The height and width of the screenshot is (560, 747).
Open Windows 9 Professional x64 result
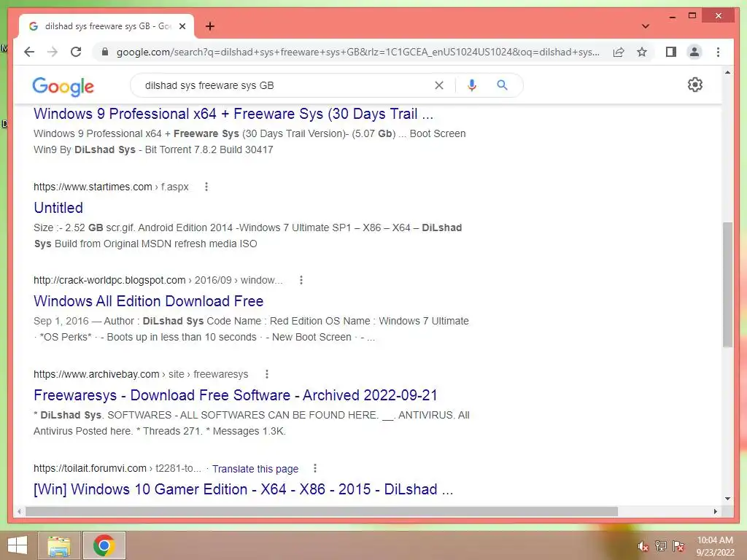tap(233, 114)
